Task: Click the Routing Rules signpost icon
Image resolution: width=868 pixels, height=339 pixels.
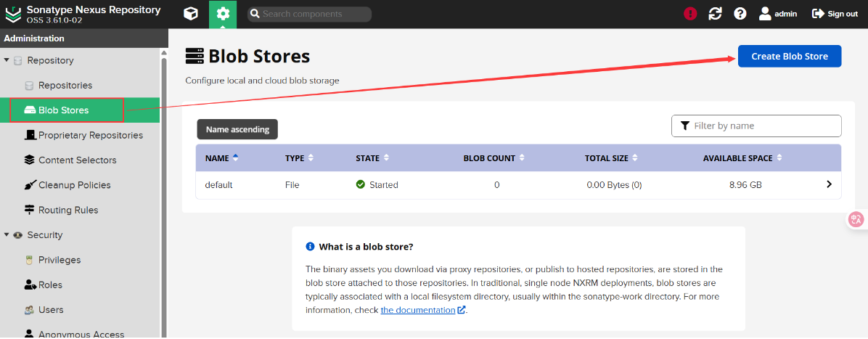Action: tap(30, 210)
